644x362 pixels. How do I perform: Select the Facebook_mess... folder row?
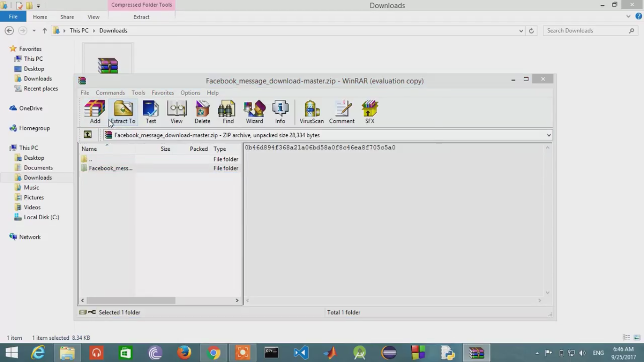(160, 168)
